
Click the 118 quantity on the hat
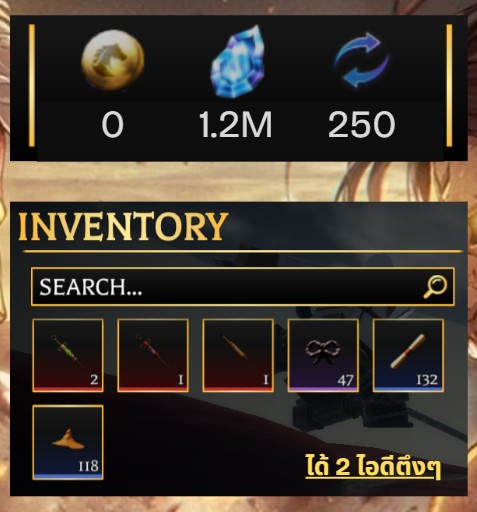[x=88, y=466]
